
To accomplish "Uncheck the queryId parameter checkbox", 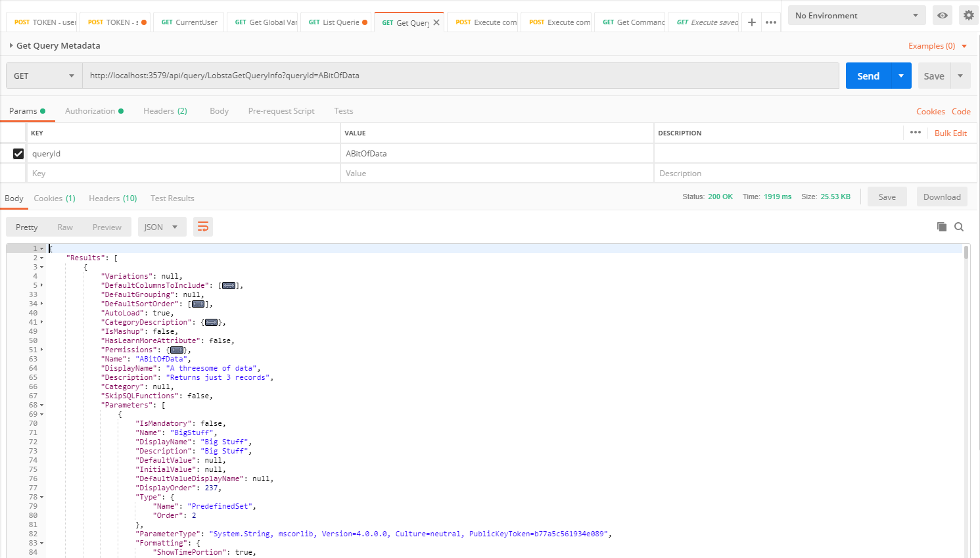I will point(18,154).
